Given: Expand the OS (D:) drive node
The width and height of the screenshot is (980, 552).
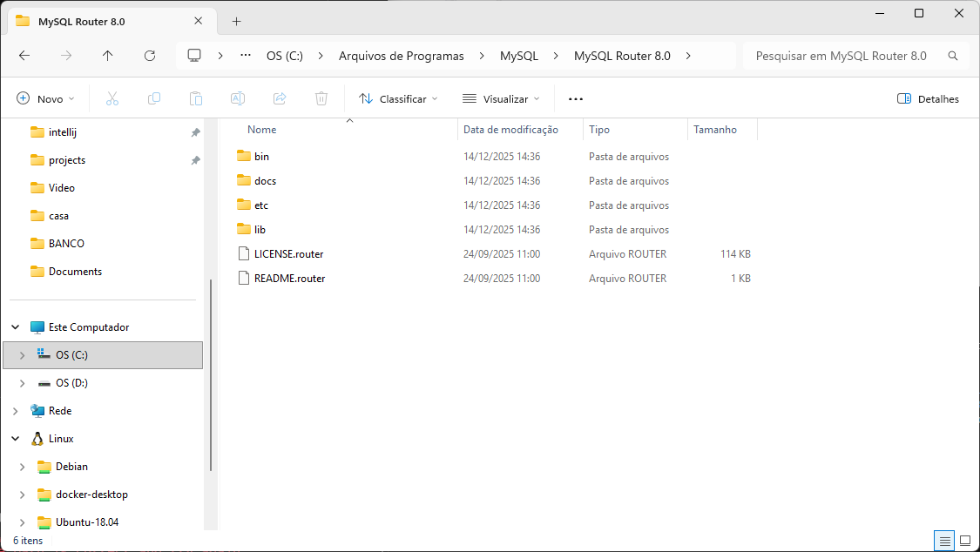Looking at the screenshot, I should pyautogui.click(x=23, y=383).
